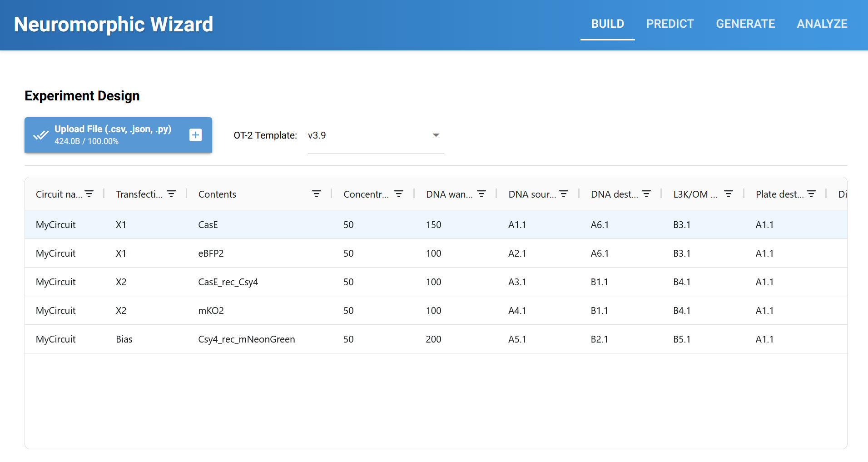
Task: Open filter menu for Transfection column
Action: [171, 194]
